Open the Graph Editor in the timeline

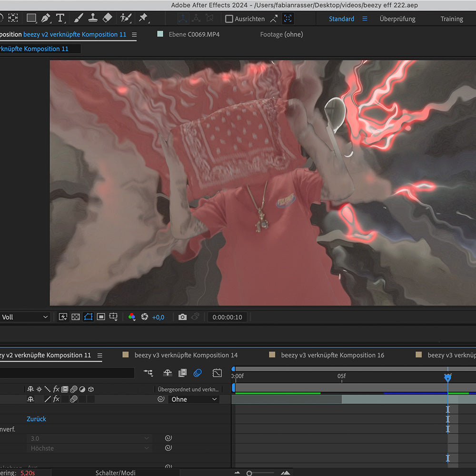(217, 373)
